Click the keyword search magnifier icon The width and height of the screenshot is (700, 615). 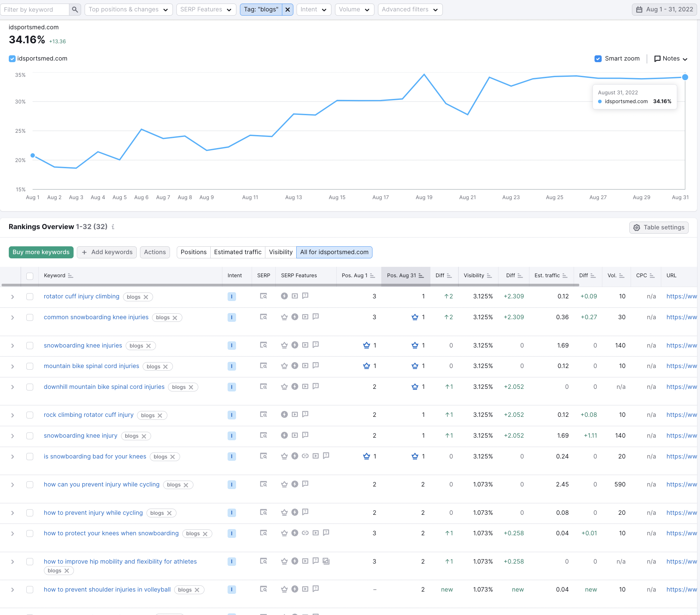[x=75, y=9]
